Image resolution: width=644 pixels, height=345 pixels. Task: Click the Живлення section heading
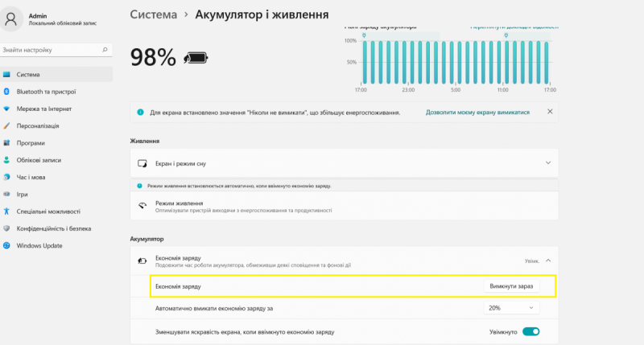(145, 141)
